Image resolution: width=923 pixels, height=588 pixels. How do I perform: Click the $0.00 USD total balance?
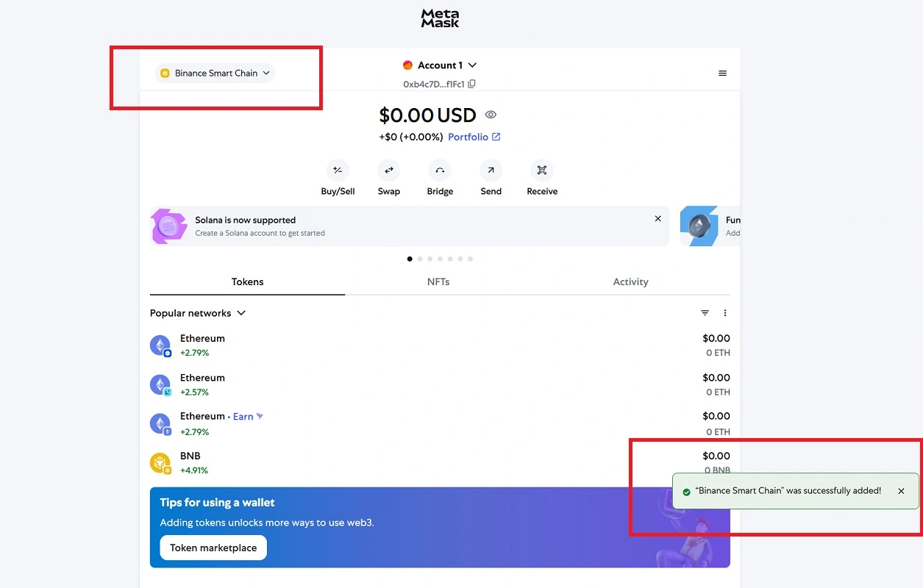[x=427, y=115]
